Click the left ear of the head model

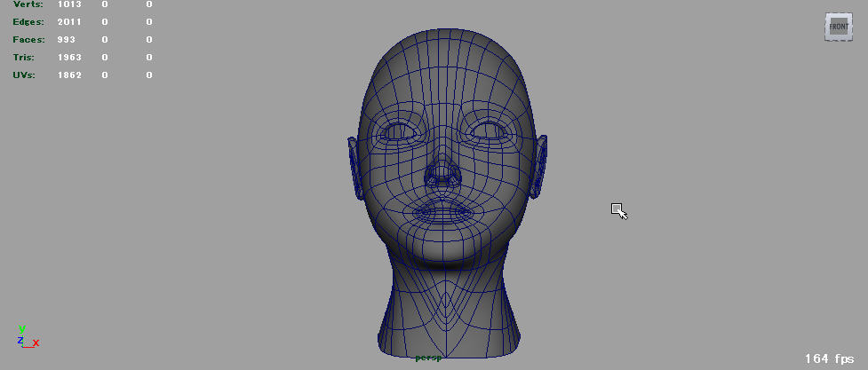point(354,168)
